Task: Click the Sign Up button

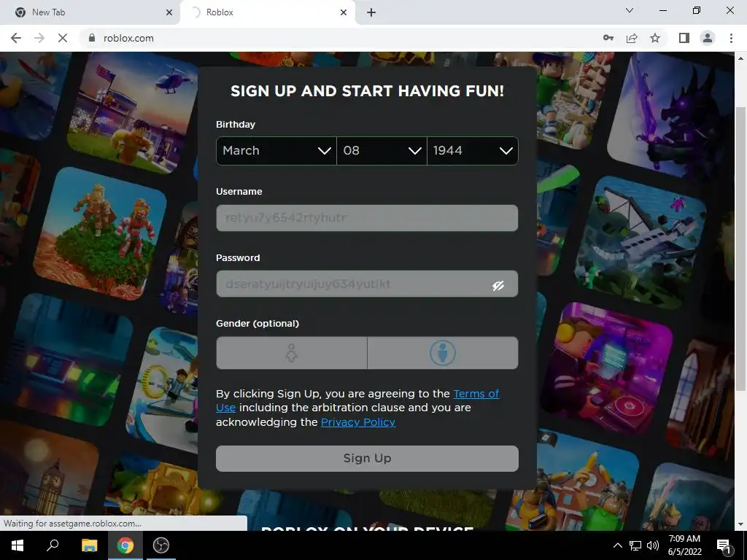Action: click(367, 458)
